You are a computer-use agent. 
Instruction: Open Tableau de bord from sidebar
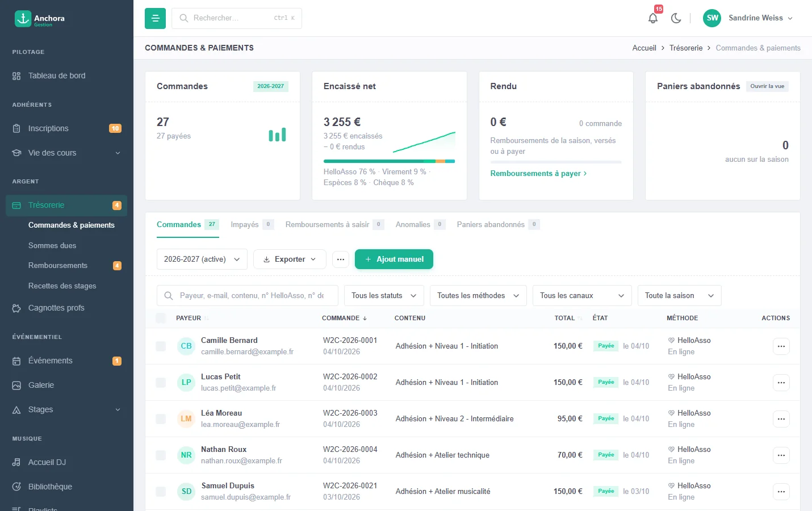[66, 76]
